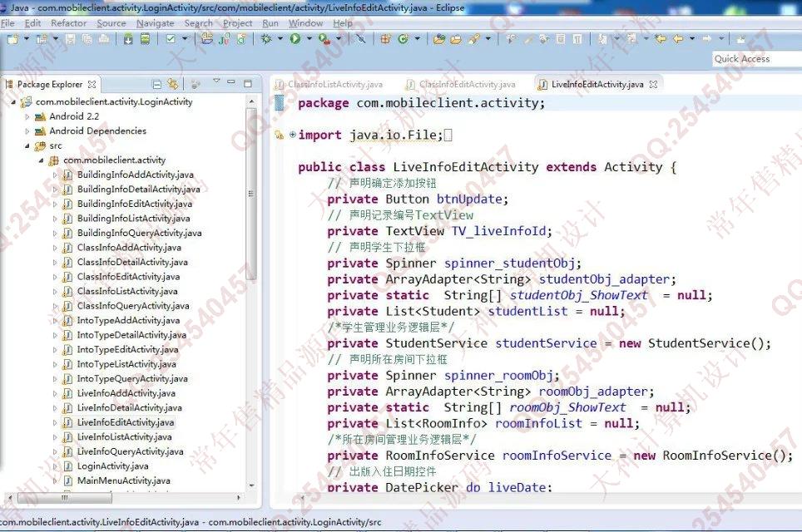Open the Debug dropdown arrow
The height and width of the screenshot is (532, 802).
[x=280, y=39]
